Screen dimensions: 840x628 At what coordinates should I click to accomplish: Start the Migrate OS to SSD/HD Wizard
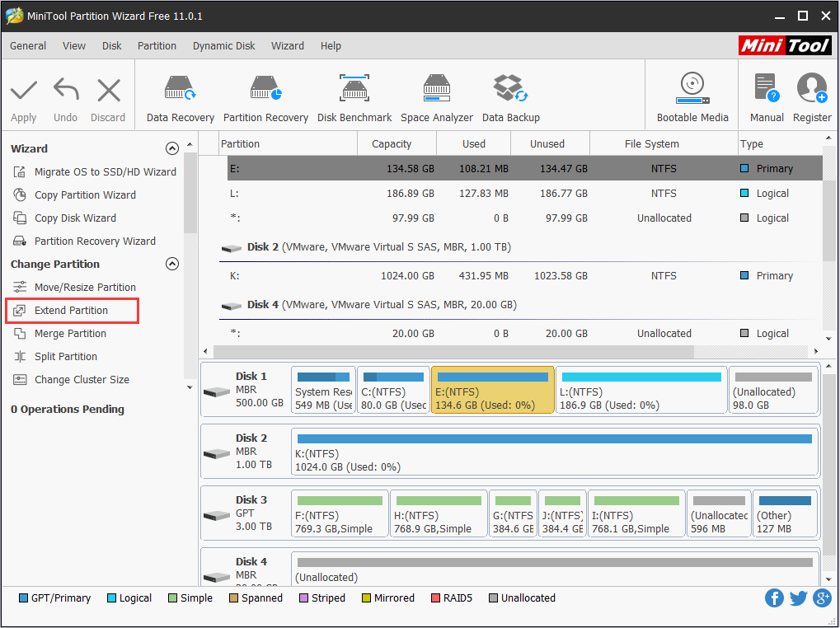coord(94,172)
